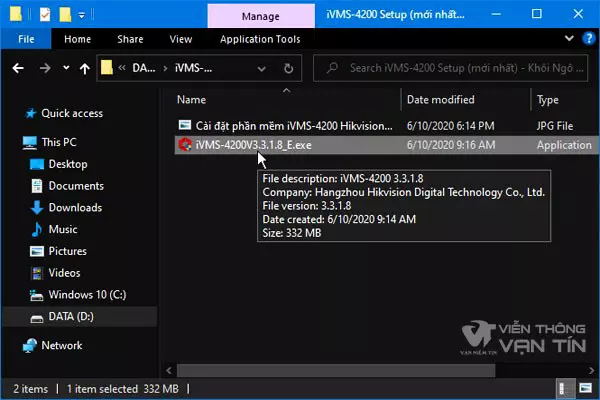This screenshot has height=400, width=600.
Task: Expand the address bar history dropdown
Action: tap(262, 69)
